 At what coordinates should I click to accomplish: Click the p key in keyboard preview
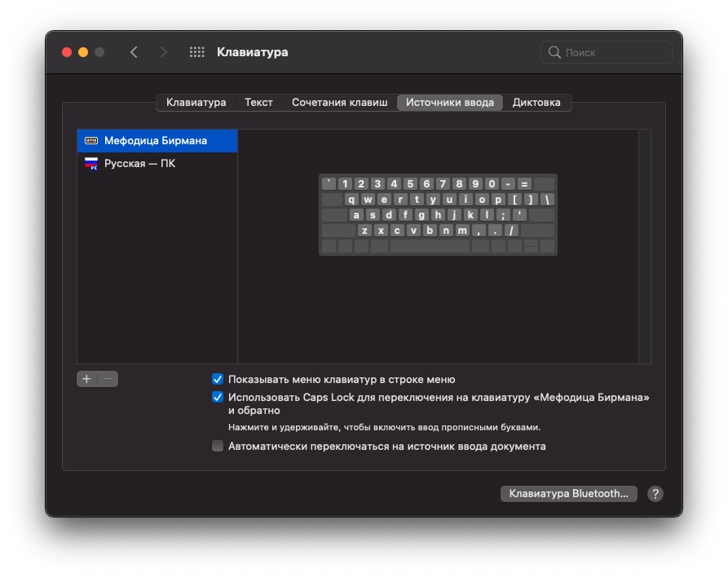pyautogui.click(x=498, y=200)
